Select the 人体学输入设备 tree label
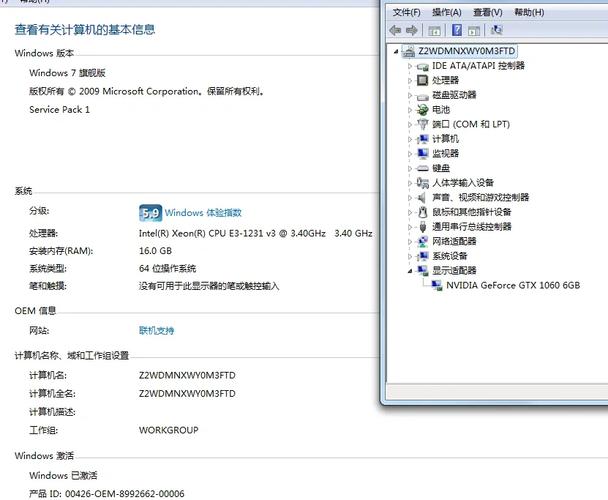 pos(463,183)
